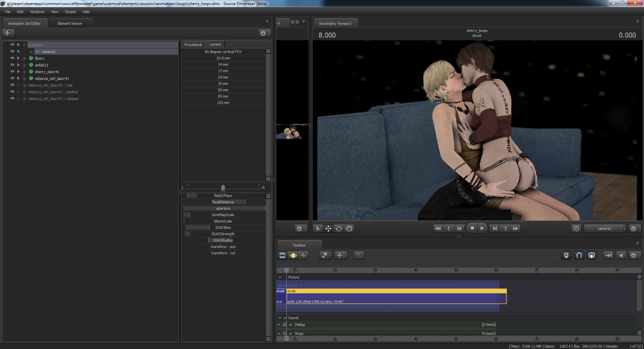The image size is (644, 349).
Task: Toggle visibility of rebecca_re0_dazv41 :: leather
Action: click(12, 92)
